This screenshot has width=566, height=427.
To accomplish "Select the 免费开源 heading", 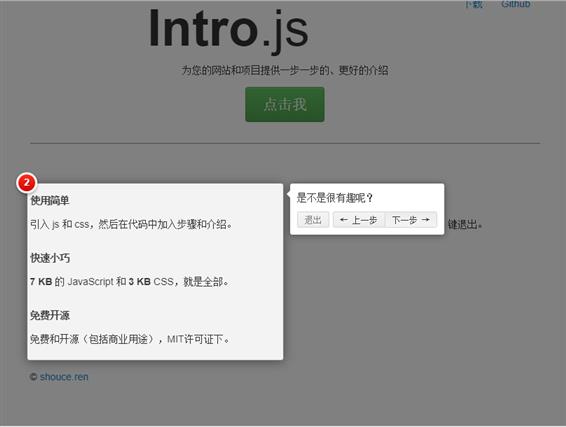I will point(50,315).
